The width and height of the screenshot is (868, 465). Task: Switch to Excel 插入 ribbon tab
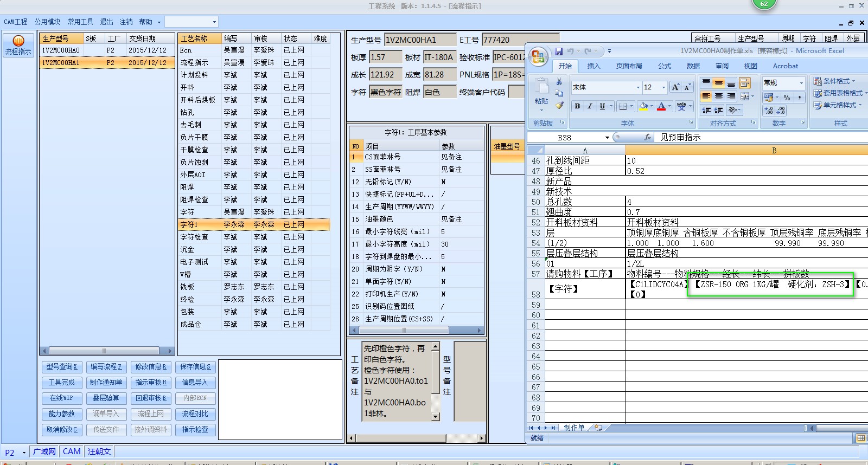(593, 66)
